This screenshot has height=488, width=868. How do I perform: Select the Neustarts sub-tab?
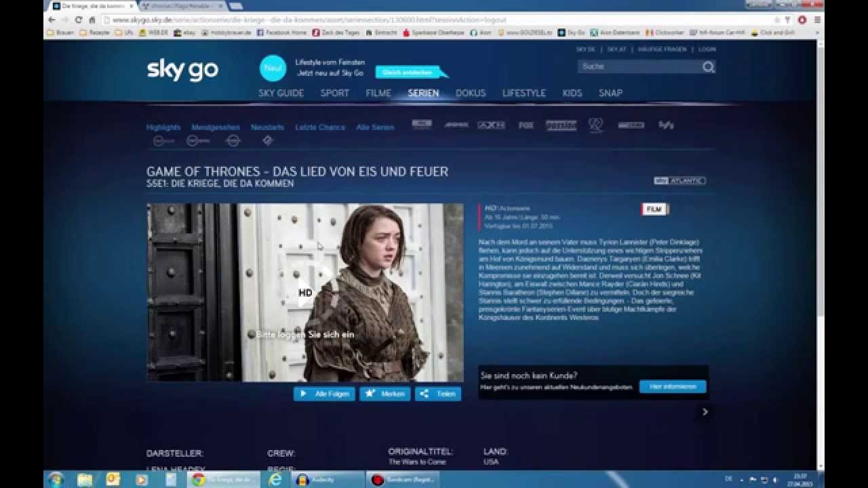[x=267, y=127]
